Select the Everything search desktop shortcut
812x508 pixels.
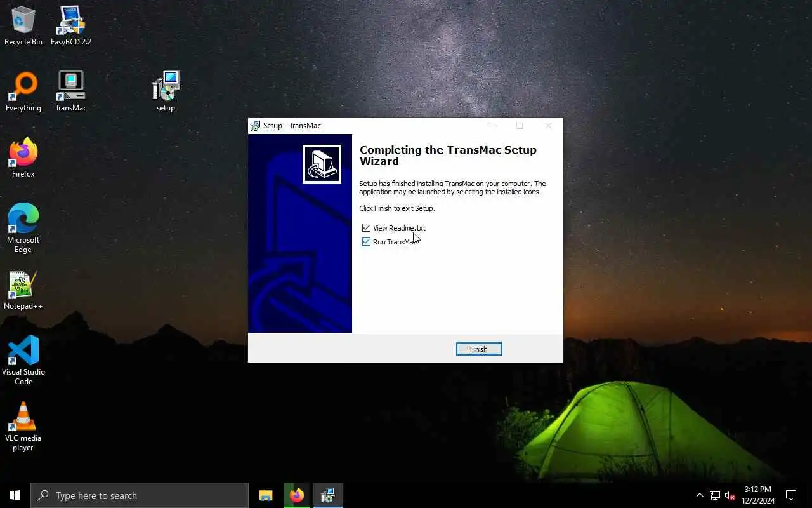pyautogui.click(x=23, y=92)
